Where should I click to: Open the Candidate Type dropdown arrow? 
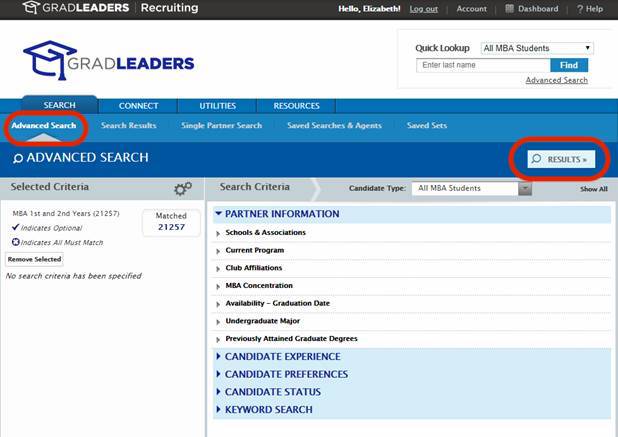point(525,188)
